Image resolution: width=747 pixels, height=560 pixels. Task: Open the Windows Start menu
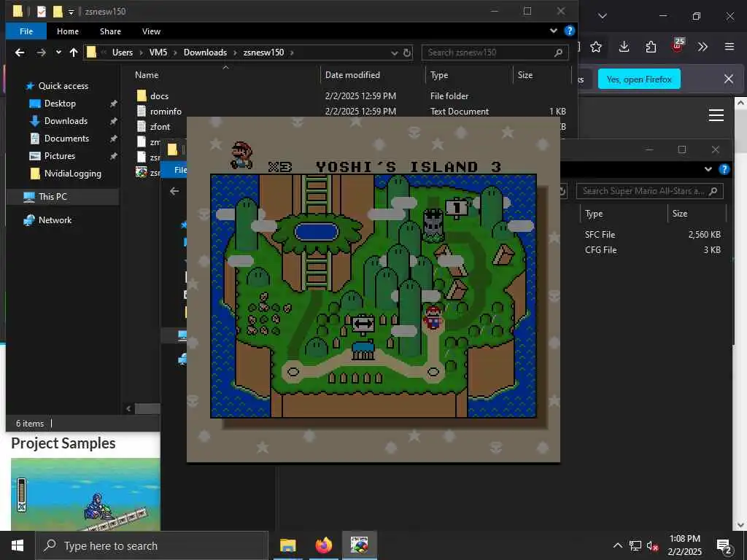tap(18, 545)
